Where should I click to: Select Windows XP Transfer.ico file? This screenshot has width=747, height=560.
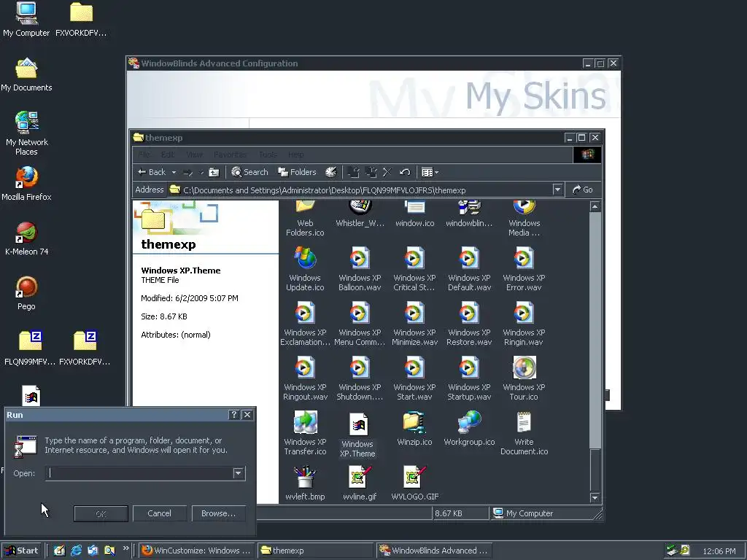click(305, 433)
